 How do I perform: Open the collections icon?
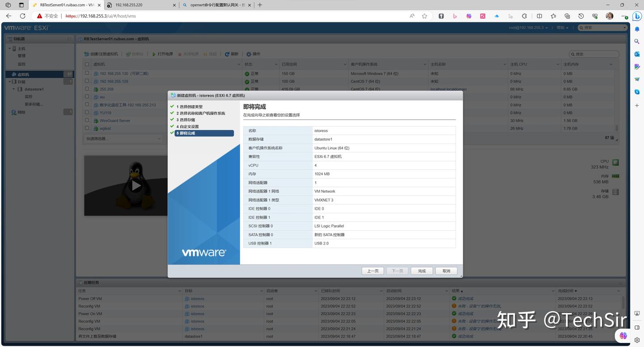click(x=567, y=16)
